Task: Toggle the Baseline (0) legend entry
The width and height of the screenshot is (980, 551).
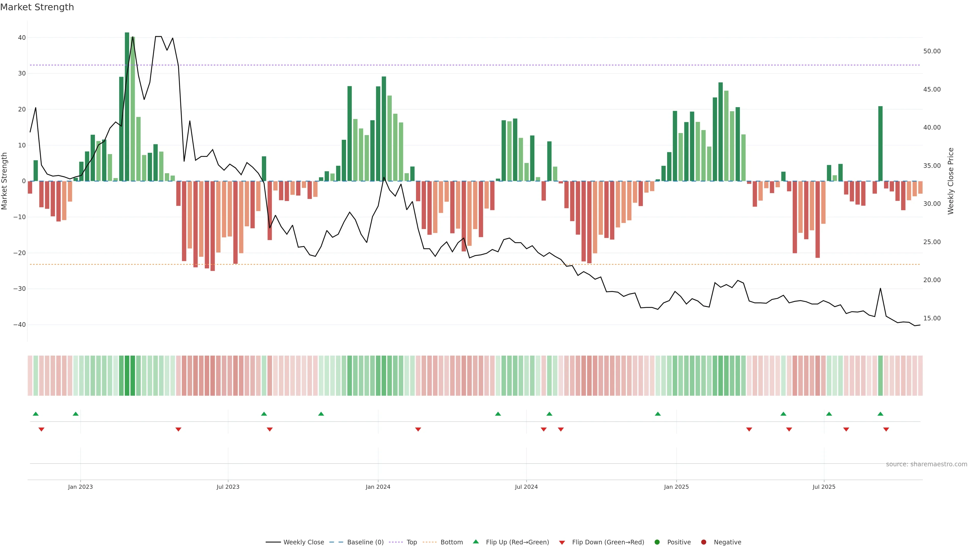Action: 365,542
